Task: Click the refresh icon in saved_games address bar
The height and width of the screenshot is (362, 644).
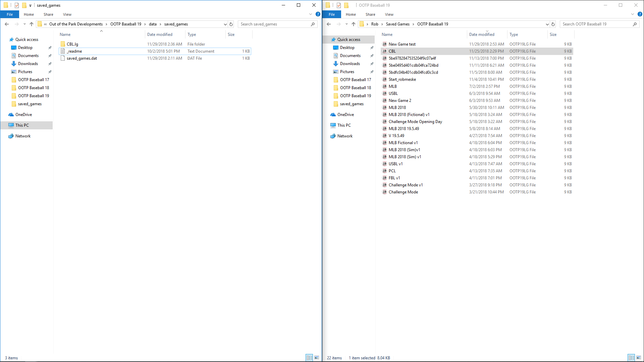Action: coord(231,24)
